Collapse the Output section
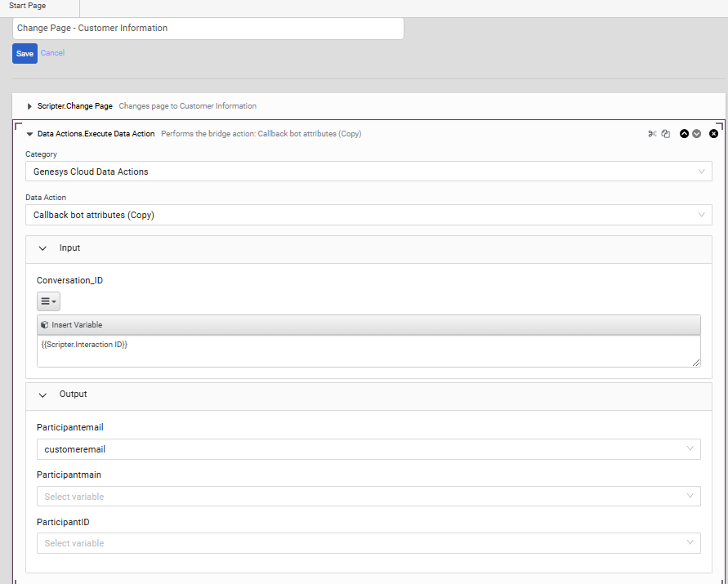728x584 pixels. click(x=42, y=395)
